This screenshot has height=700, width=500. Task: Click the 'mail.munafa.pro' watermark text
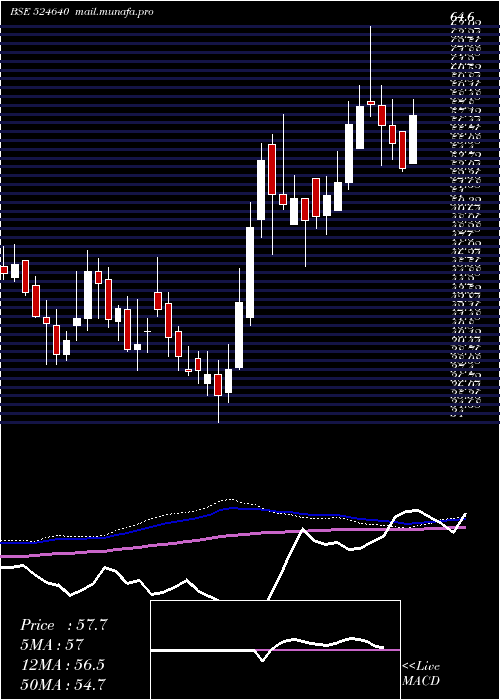[114, 12]
